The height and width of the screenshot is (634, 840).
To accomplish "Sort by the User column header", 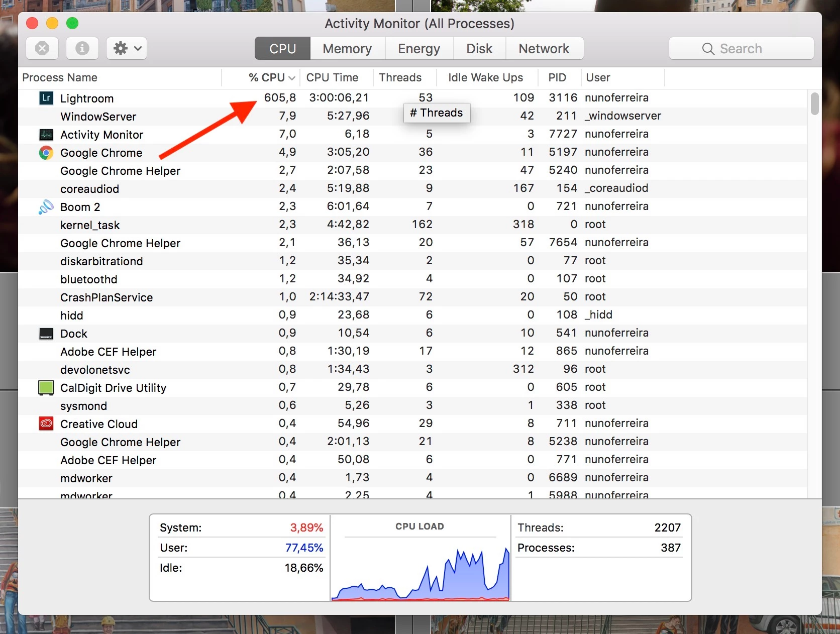I will pos(623,77).
